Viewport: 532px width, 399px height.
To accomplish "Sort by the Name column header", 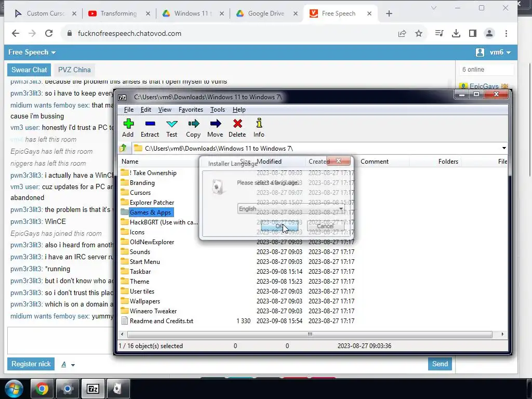I will (130, 162).
